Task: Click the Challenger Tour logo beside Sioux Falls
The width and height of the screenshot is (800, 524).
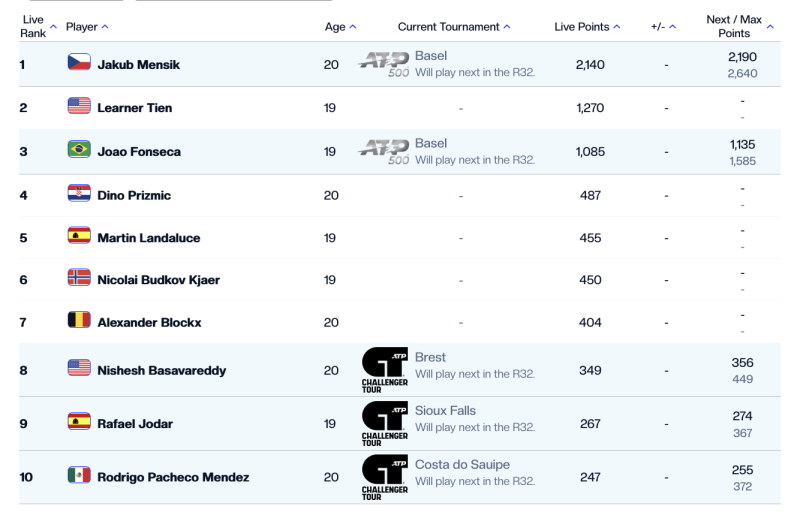Action: pyautogui.click(x=384, y=424)
